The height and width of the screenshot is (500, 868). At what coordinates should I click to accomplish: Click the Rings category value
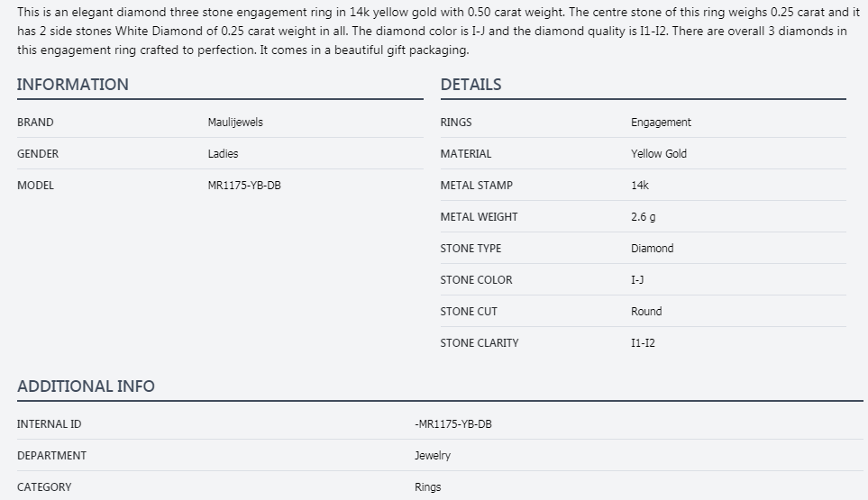point(428,487)
